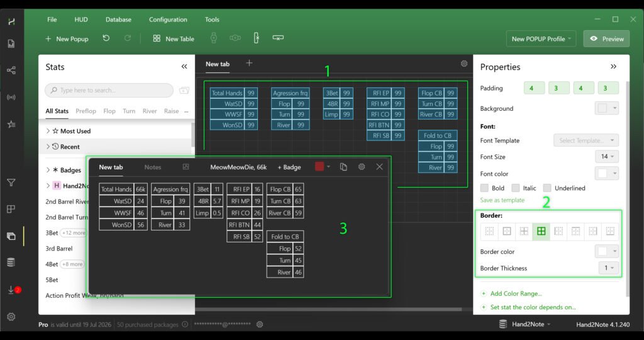644x340 pixels.
Task: Click the downloads icon with red badge
Action: tap(11, 290)
